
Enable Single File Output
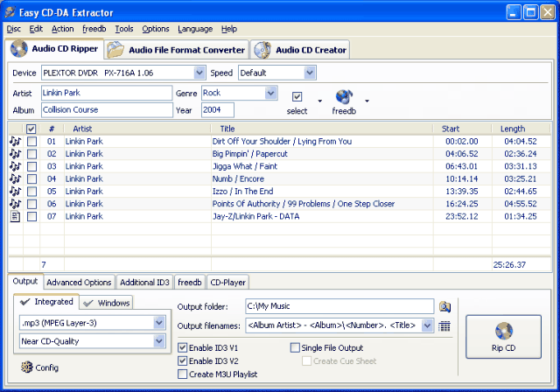[x=295, y=347]
